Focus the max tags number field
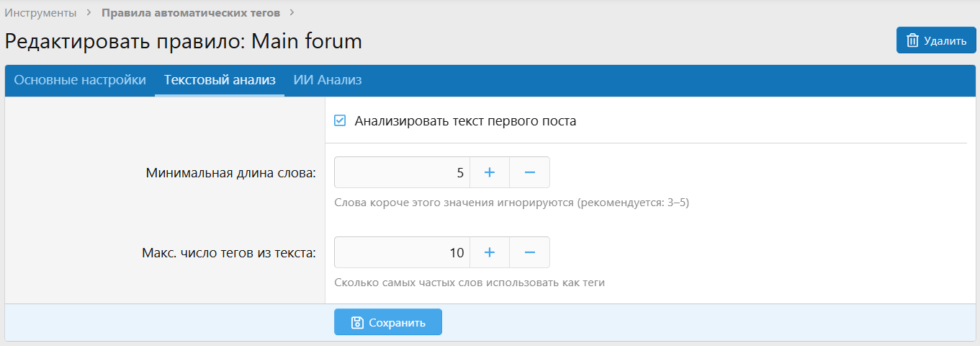Screen dimensions: 980x346 click(x=402, y=253)
